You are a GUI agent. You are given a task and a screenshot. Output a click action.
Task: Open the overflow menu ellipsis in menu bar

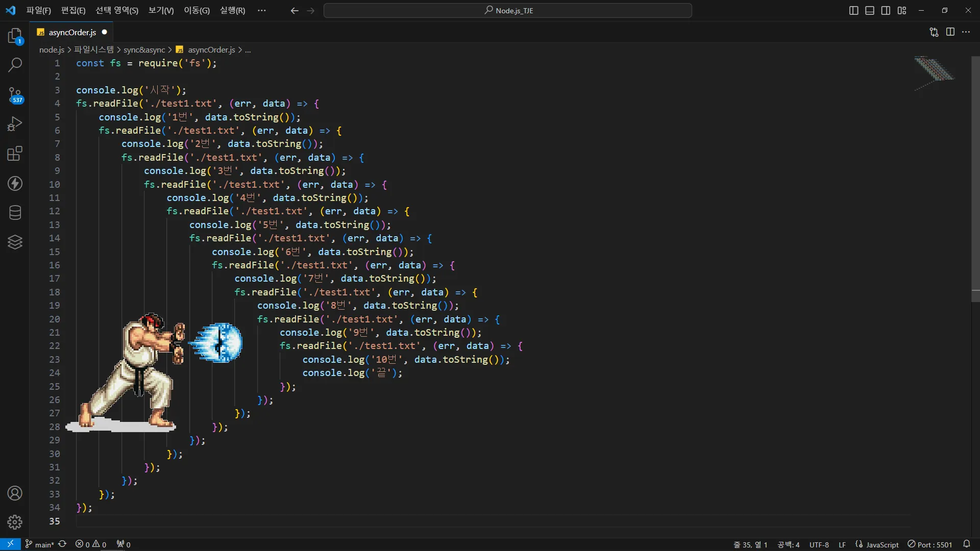point(261,10)
